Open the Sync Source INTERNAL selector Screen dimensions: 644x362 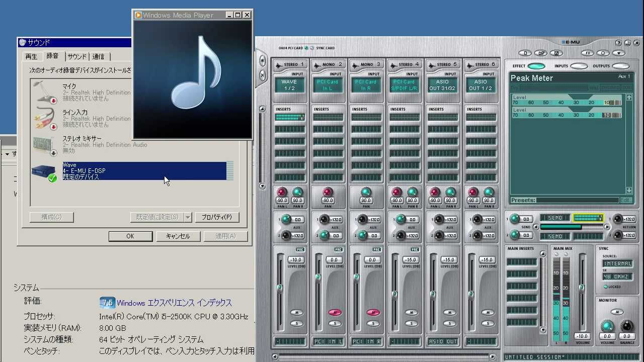tap(617, 263)
